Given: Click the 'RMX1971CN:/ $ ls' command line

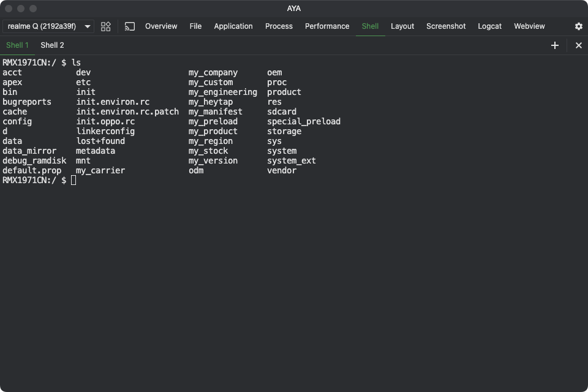Looking at the screenshot, I should pyautogui.click(x=42, y=62).
